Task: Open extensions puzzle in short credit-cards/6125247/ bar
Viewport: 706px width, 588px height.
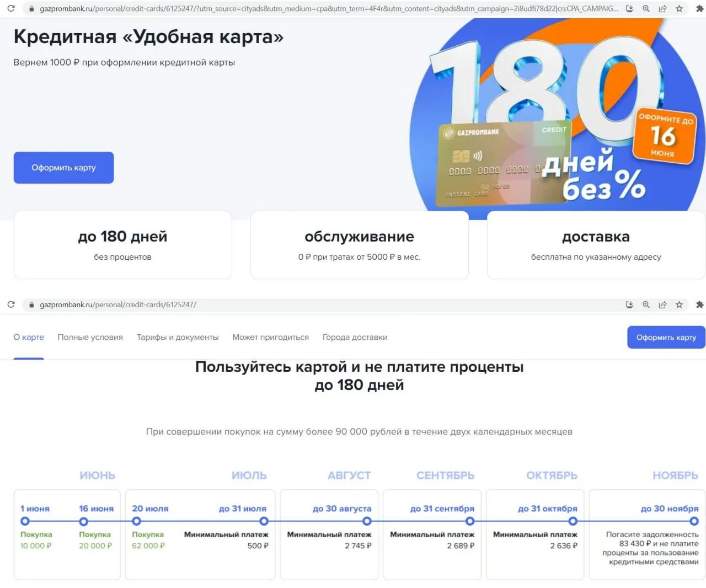Action: pos(699,304)
